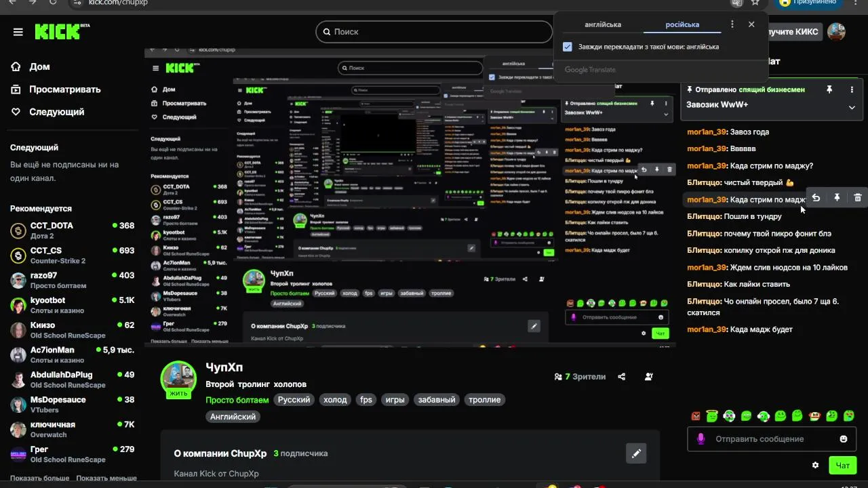Toggle always translate англійська checkbox
The height and width of the screenshot is (488, 868).
tap(568, 47)
